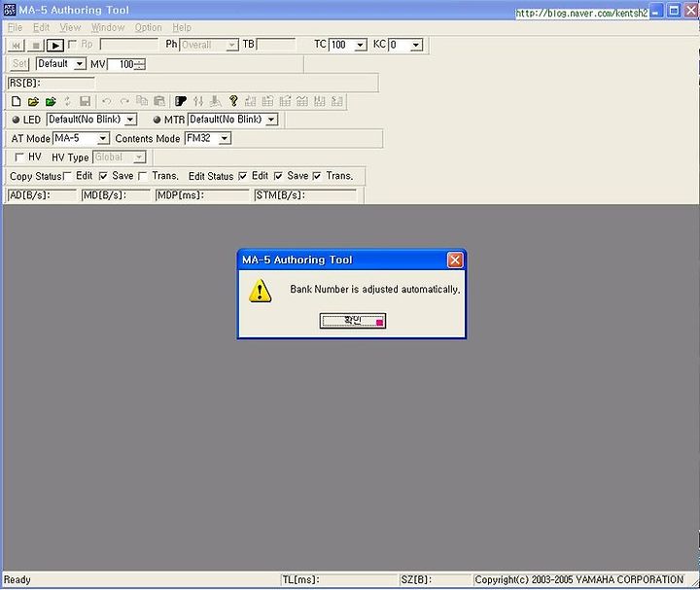The image size is (700, 590).
Task: Click the third grayed icon after the help icon
Action: pos(285,101)
